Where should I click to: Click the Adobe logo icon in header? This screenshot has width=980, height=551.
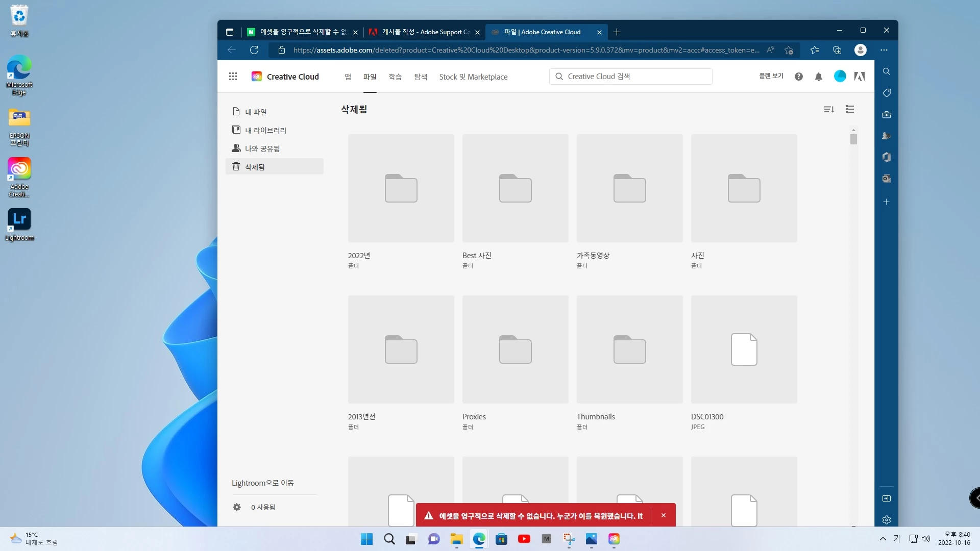coord(860,77)
